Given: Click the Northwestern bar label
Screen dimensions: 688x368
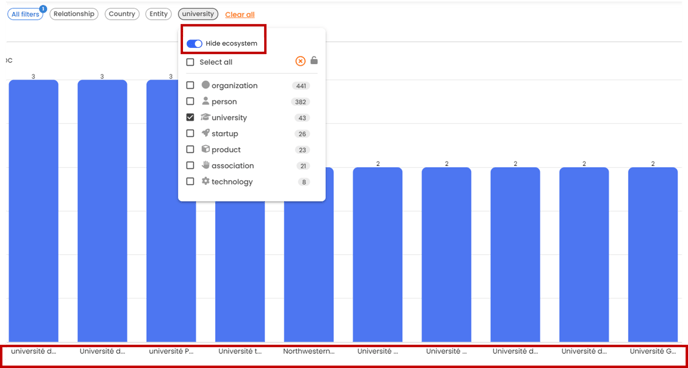Looking at the screenshot, I should (309, 351).
